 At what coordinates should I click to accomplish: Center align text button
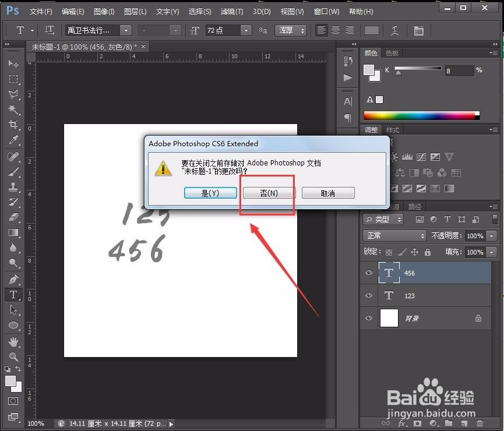(335, 30)
